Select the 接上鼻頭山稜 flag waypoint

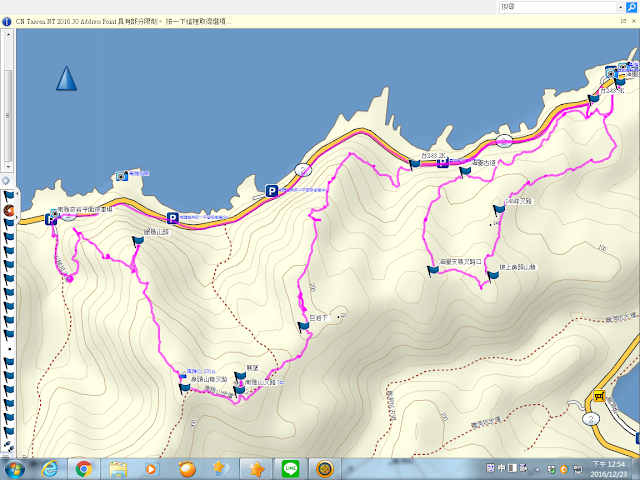[493, 276]
